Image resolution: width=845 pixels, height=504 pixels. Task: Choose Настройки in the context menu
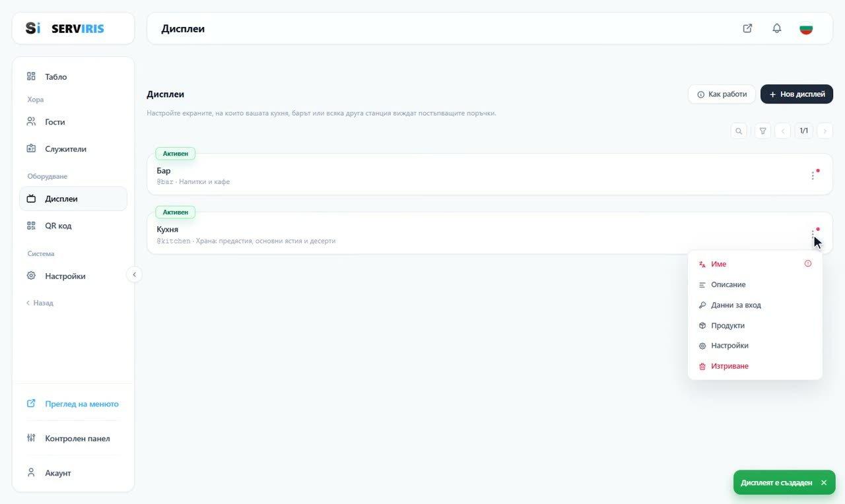click(755, 346)
